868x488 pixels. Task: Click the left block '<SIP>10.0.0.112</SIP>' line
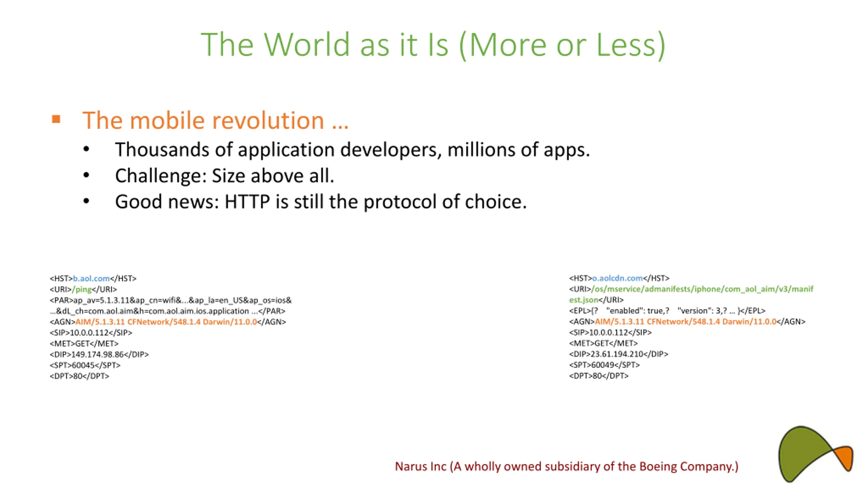pyautogui.click(x=91, y=333)
